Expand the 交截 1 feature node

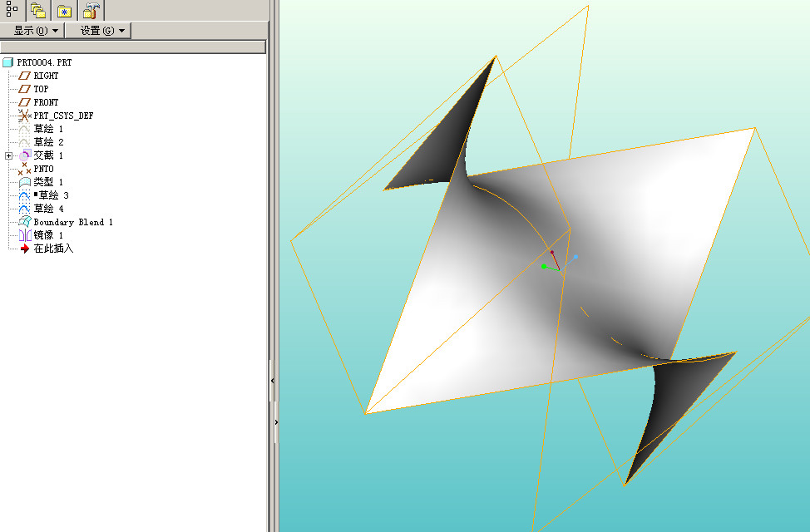(9, 155)
